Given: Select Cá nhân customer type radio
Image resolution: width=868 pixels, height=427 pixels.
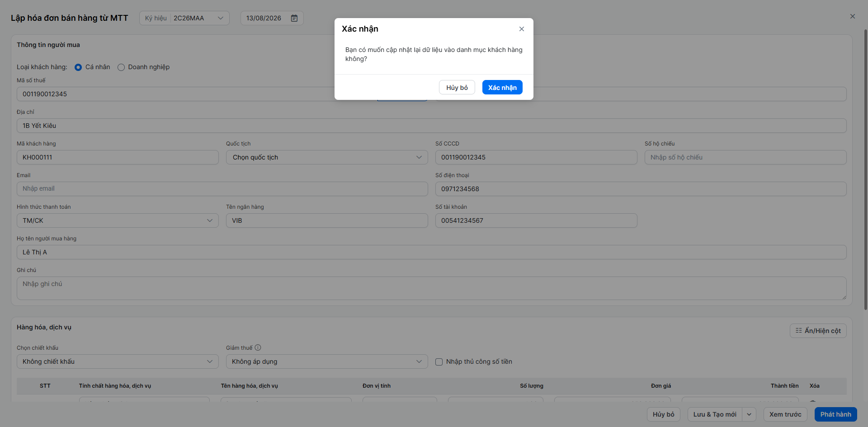Looking at the screenshot, I should pyautogui.click(x=78, y=67).
